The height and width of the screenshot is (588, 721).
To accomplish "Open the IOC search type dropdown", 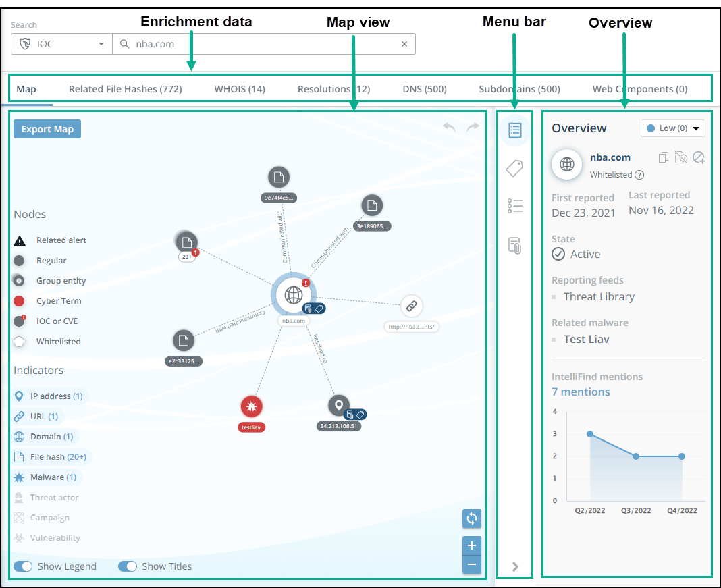I will click(61, 44).
